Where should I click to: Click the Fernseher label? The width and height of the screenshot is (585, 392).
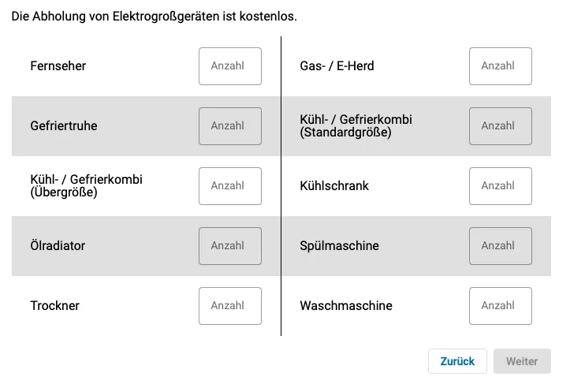click(x=58, y=65)
